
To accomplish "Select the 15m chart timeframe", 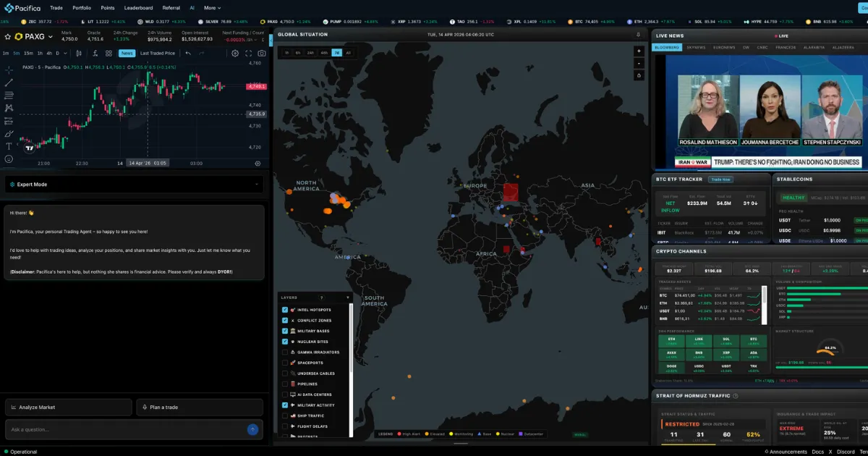I will pos(28,54).
